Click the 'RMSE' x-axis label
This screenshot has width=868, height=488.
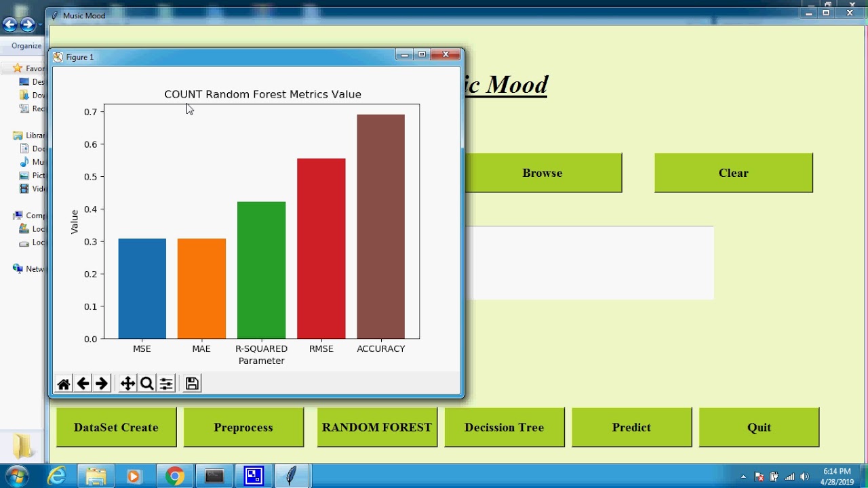(321, 349)
